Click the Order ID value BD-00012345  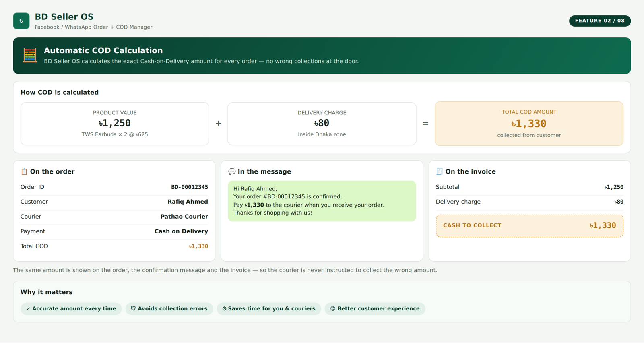[190, 187]
